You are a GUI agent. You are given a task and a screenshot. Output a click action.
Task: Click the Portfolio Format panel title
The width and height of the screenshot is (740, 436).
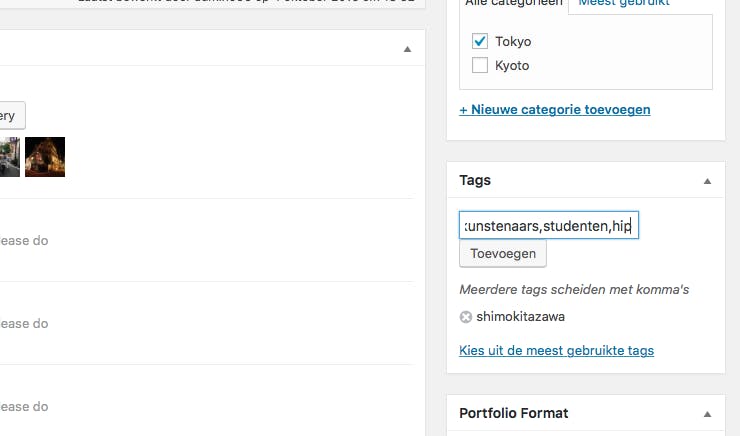pos(513,413)
